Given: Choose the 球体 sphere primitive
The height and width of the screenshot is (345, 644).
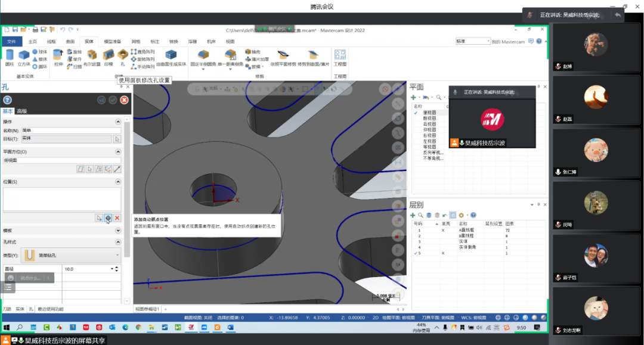Looking at the screenshot, I should click(40, 52).
